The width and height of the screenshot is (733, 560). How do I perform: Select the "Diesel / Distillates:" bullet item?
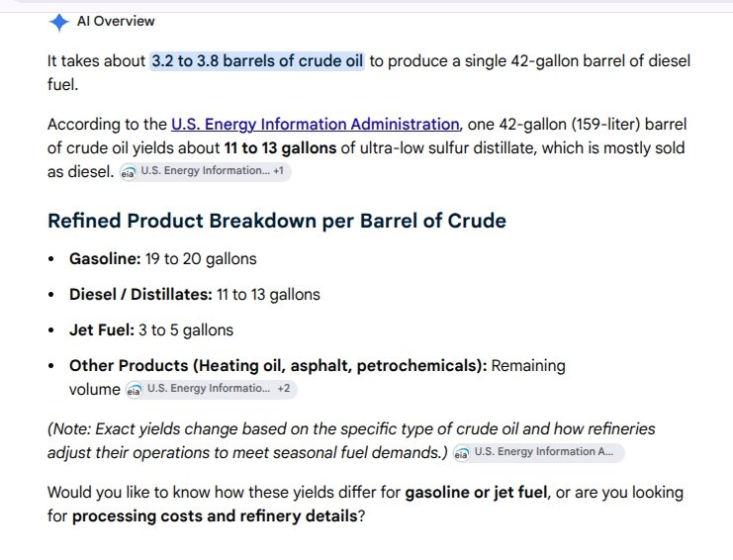click(x=195, y=295)
